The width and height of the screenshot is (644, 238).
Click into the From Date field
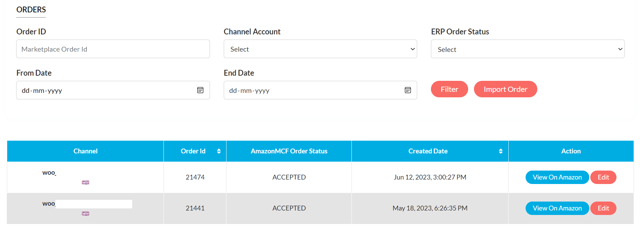113,90
